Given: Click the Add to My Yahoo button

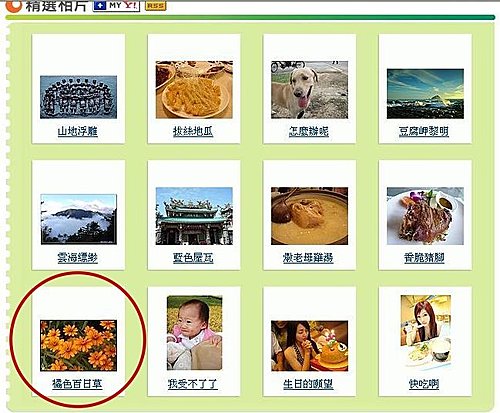Looking at the screenshot, I should [x=116, y=6].
